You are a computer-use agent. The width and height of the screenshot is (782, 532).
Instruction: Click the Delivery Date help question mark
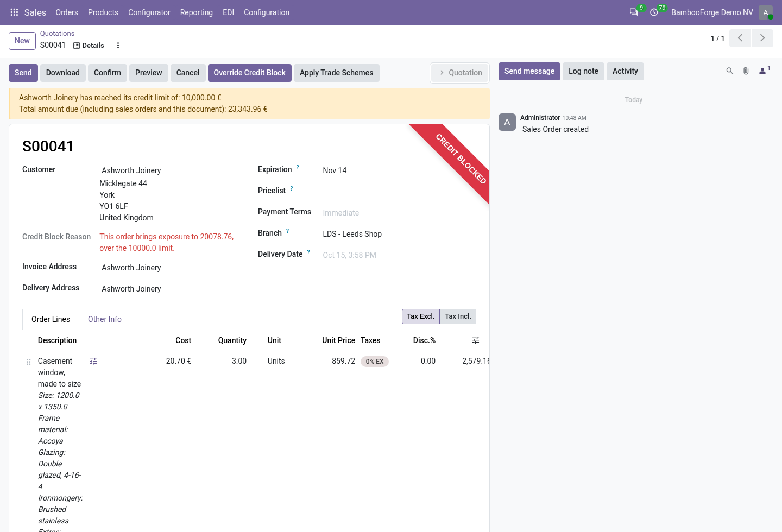[308, 252]
